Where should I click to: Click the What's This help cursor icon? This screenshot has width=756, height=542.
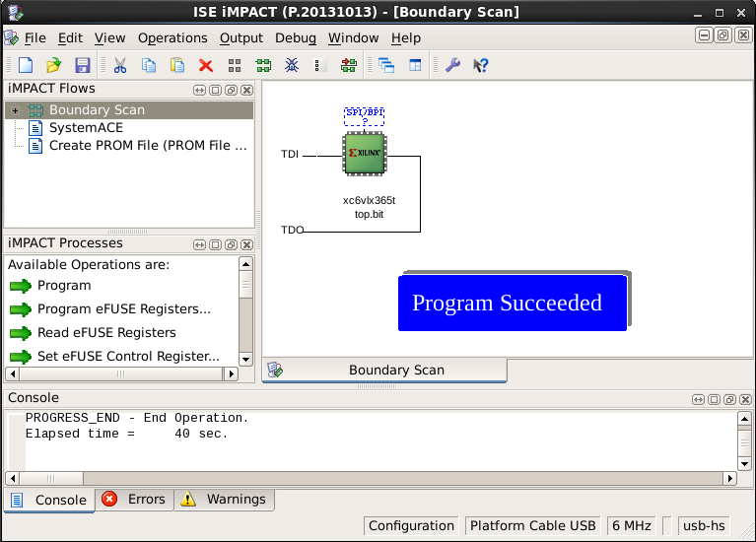point(481,65)
